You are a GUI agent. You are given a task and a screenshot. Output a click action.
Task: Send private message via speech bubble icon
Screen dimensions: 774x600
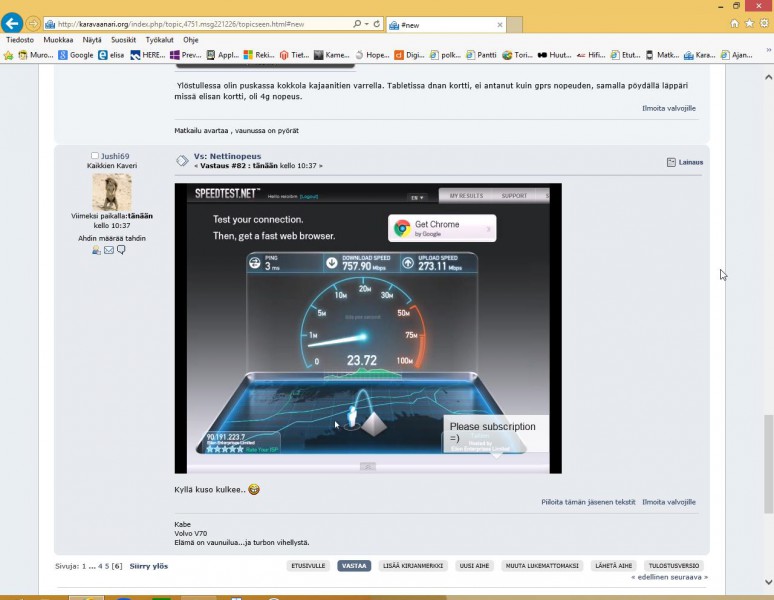click(x=121, y=250)
